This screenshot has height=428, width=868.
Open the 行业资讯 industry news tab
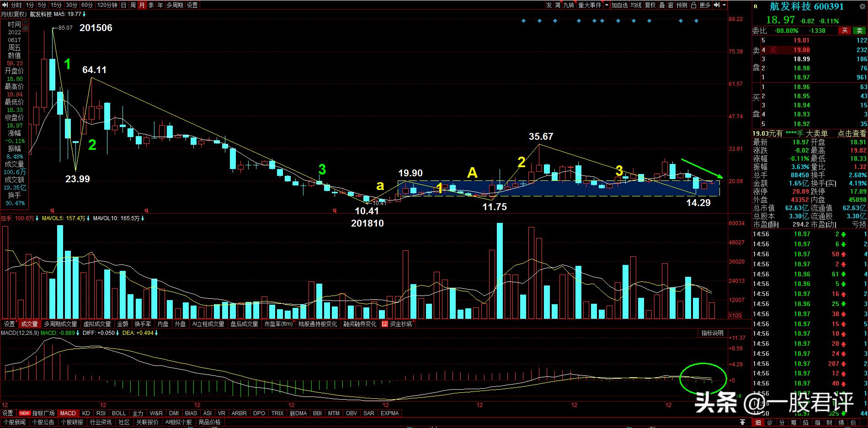tap(101, 423)
